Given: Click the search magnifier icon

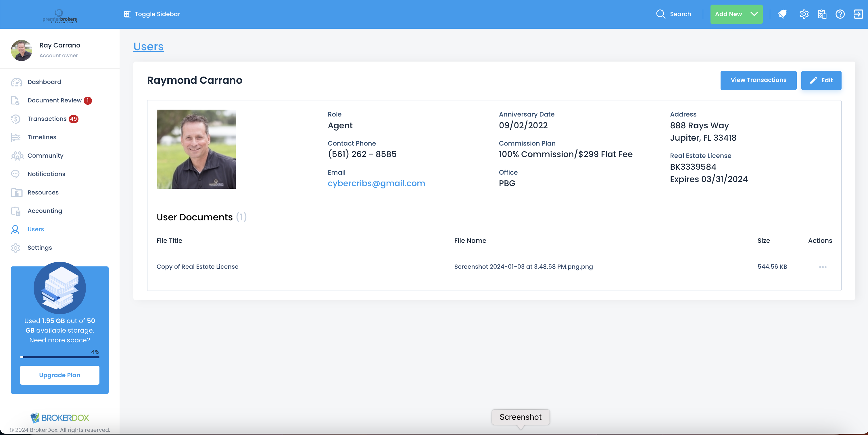Looking at the screenshot, I should tap(660, 14).
